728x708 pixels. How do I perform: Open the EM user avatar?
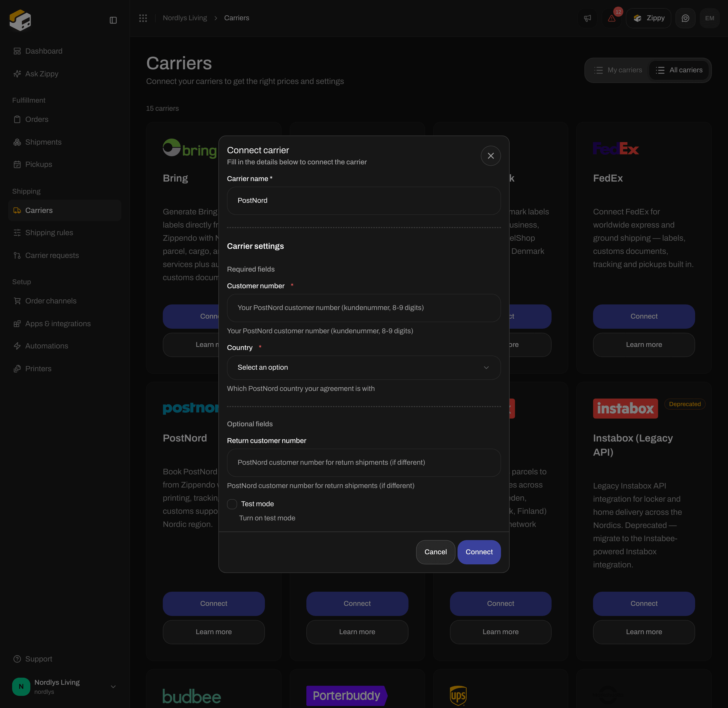tap(709, 18)
